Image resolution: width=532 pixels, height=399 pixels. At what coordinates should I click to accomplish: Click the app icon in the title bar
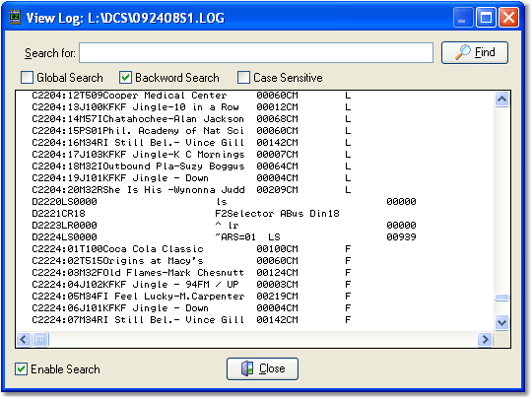coord(15,18)
